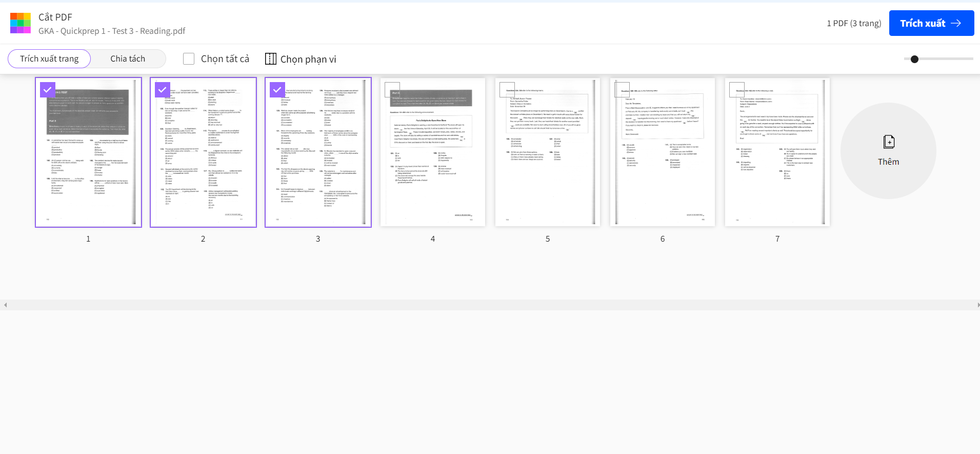The width and height of the screenshot is (980, 454).
Task: Click the Cắt PDF title text
Action: 55,17
